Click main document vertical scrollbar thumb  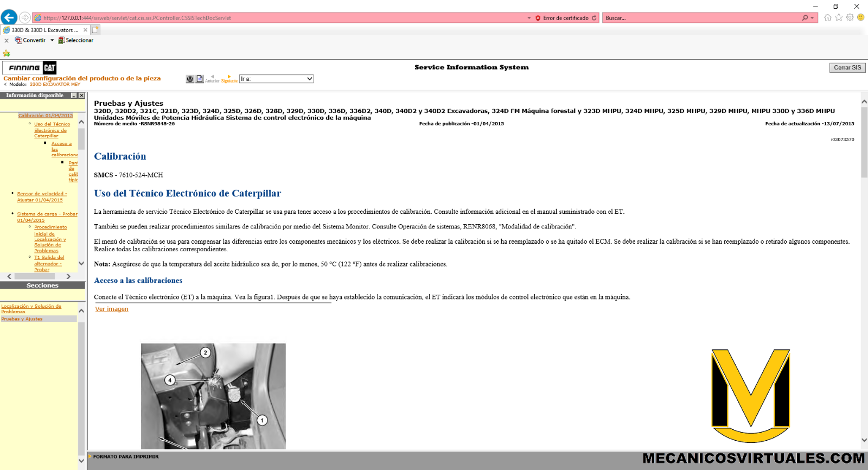click(864, 142)
